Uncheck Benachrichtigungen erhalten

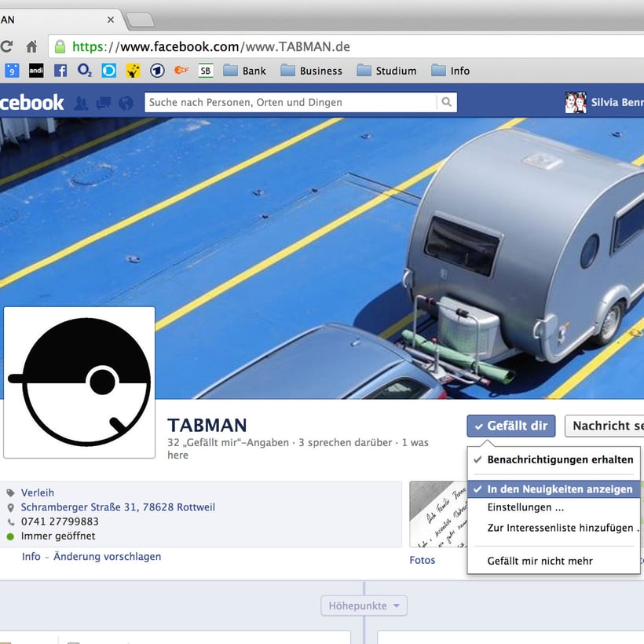coord(561,459)
